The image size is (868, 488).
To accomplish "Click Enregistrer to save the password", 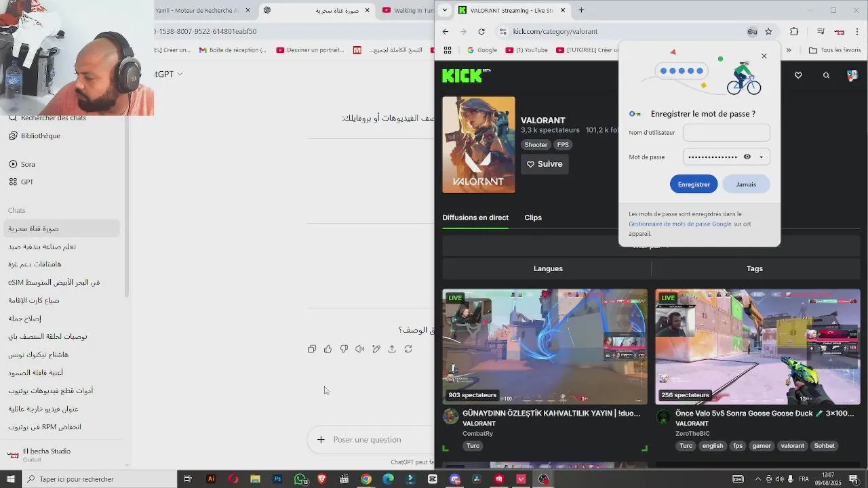I will 694,184.
